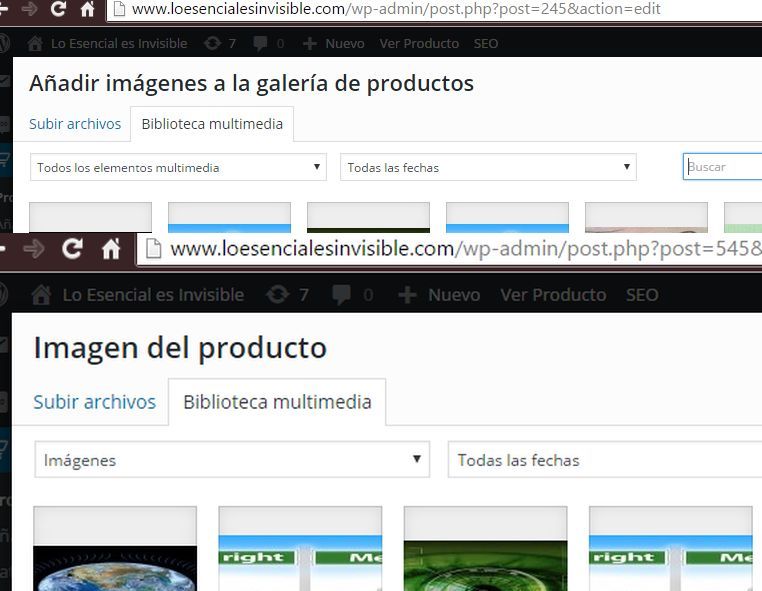Reload page in the lower browser window

tap(72, 249)
